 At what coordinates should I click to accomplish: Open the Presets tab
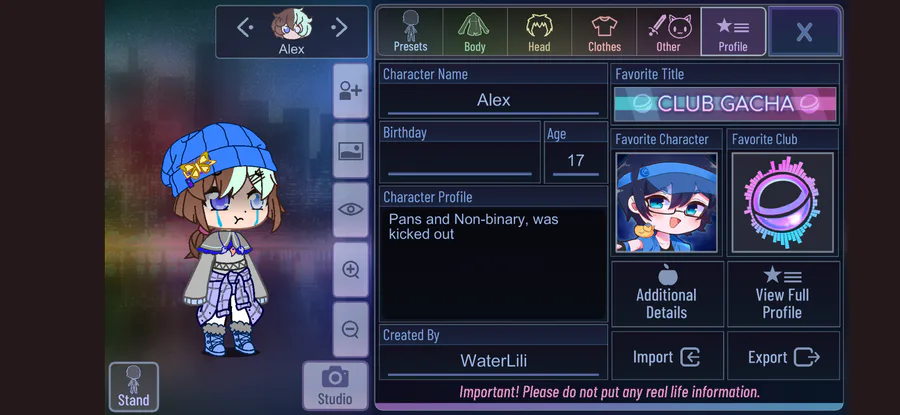(x=410, y=32)
